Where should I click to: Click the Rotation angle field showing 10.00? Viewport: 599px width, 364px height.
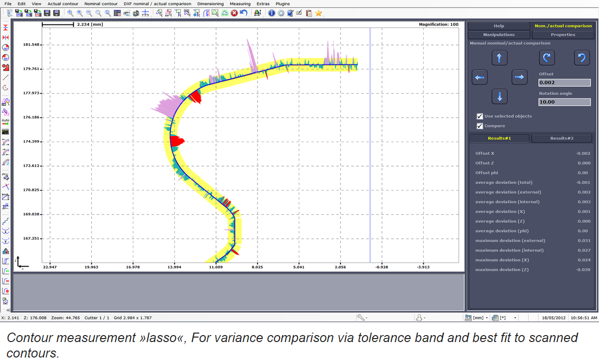click(x=564, y=102)
